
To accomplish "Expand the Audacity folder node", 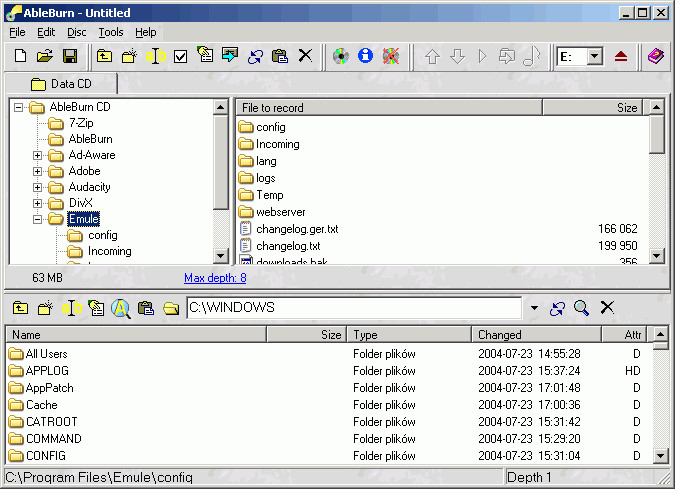I will [37, 187].
